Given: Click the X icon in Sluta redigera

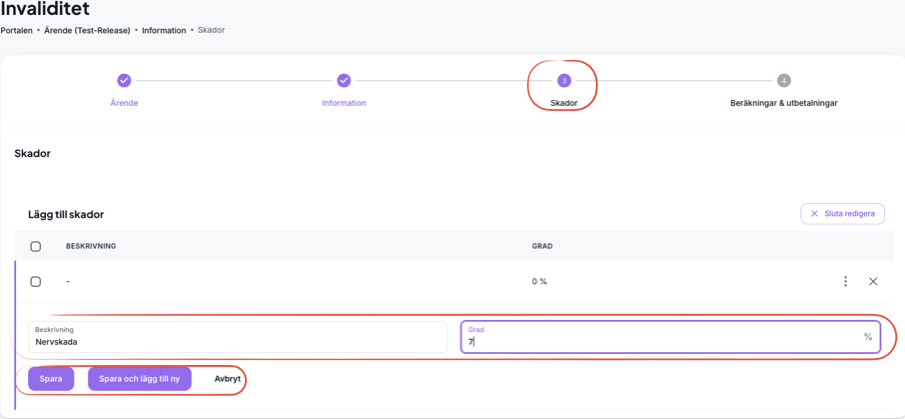Looking at the screenshot, I should [x=814, y=214].
